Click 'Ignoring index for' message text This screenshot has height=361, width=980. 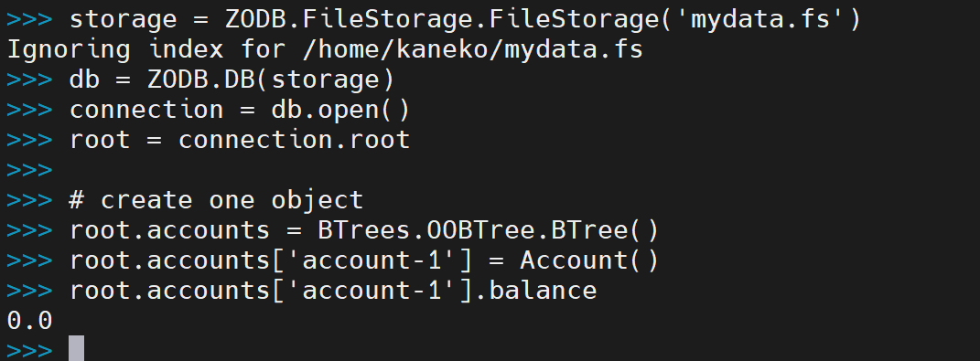[146, 50]
